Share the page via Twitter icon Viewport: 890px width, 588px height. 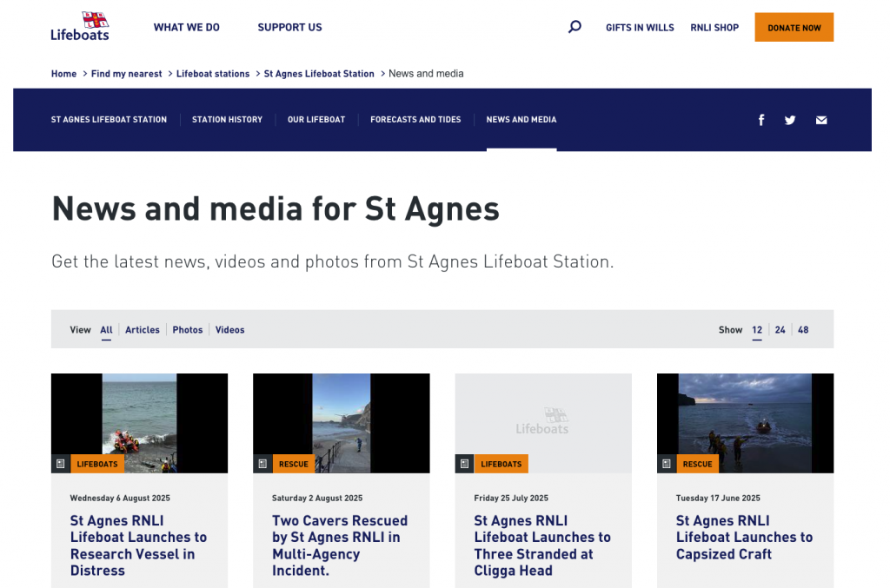790,120
